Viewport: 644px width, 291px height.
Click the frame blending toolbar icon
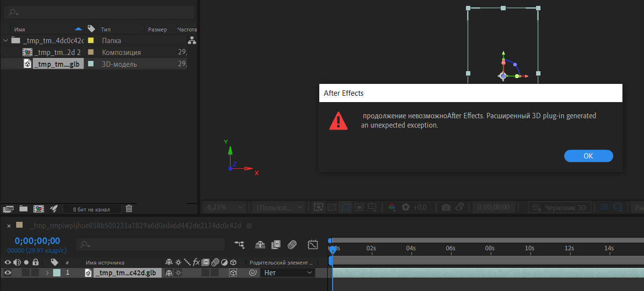276,244
